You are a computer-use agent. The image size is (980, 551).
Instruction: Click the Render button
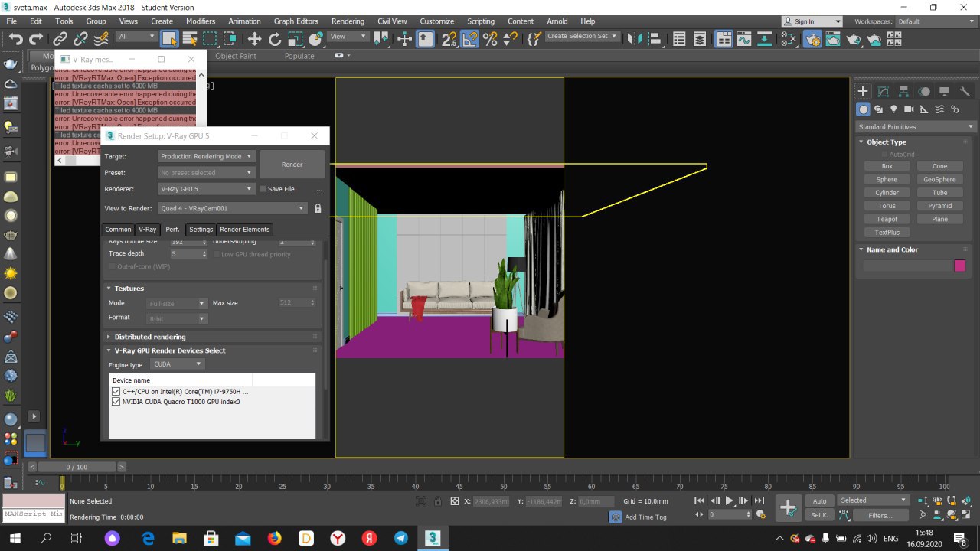point(292,165)
